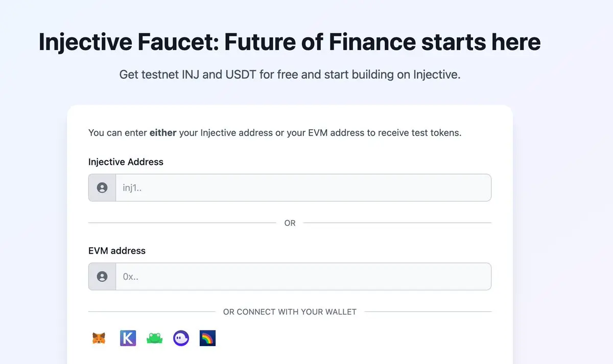Connect with the Keplr wallet icon
Viewport: 613px width, 364px height.
[128, 338]
